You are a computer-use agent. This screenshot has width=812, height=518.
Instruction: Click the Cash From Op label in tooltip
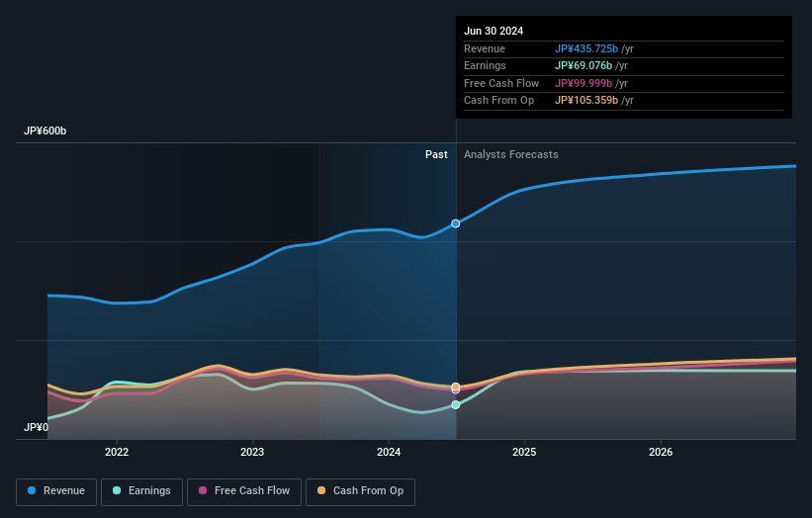tap(498, 101)
